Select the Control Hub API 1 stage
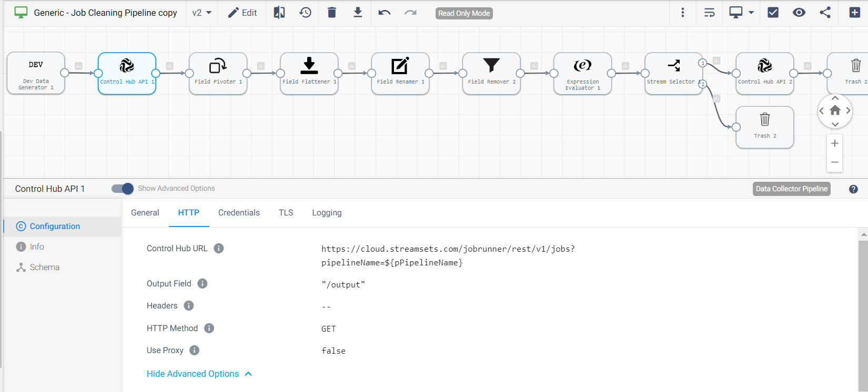 127,73
